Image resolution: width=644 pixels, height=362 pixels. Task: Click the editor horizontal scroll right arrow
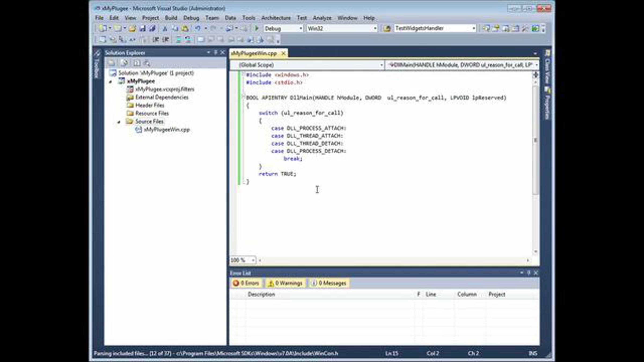coord(528,260)
